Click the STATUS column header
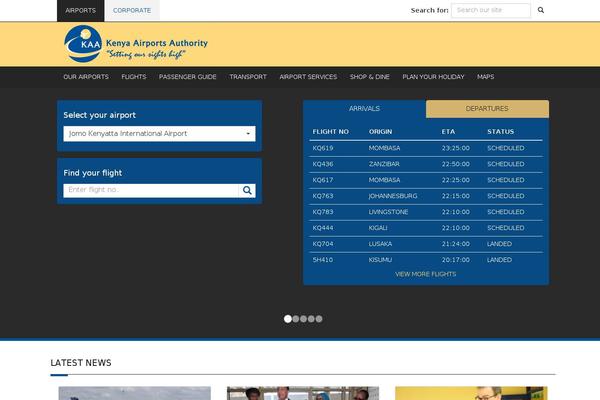Image resolution: width=600 pixels, height=400 pixels. pos(501,132)
